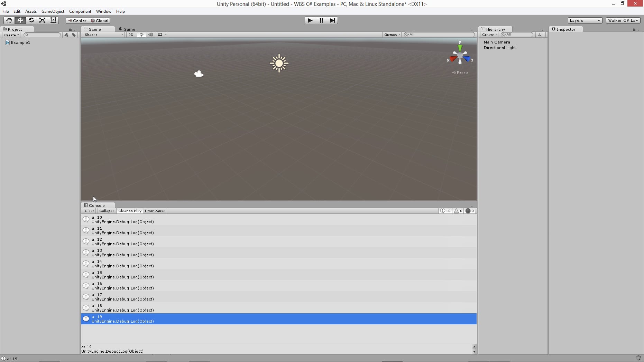Toggle error message count filter
Image resolution: width=644 pixels, height=362 pixels.
[470, 211]
